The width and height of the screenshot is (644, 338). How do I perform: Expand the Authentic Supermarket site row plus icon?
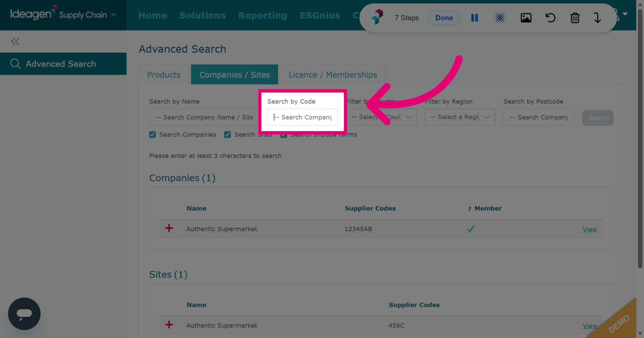[169, 325]
